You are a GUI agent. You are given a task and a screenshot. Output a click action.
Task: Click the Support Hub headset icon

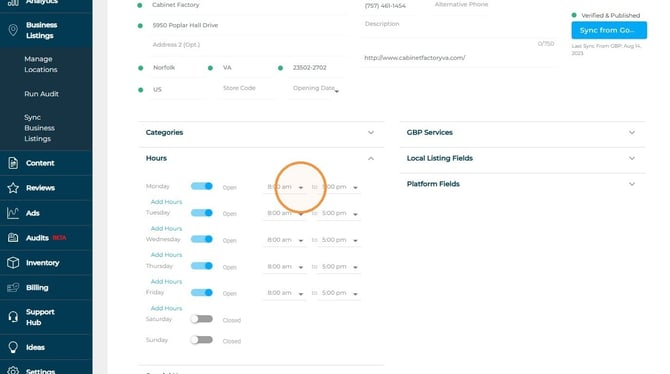(13, 317)
